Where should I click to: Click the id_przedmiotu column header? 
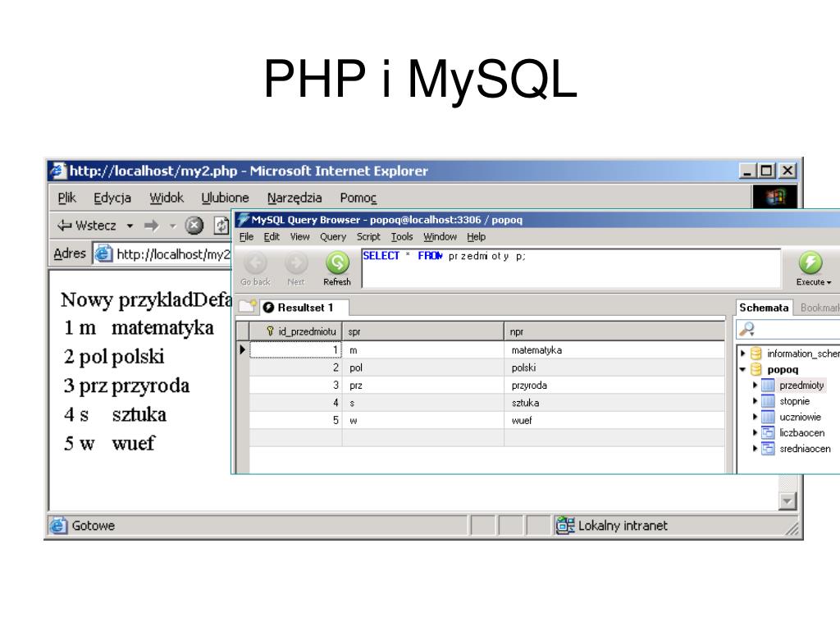[x=295, y=331]
